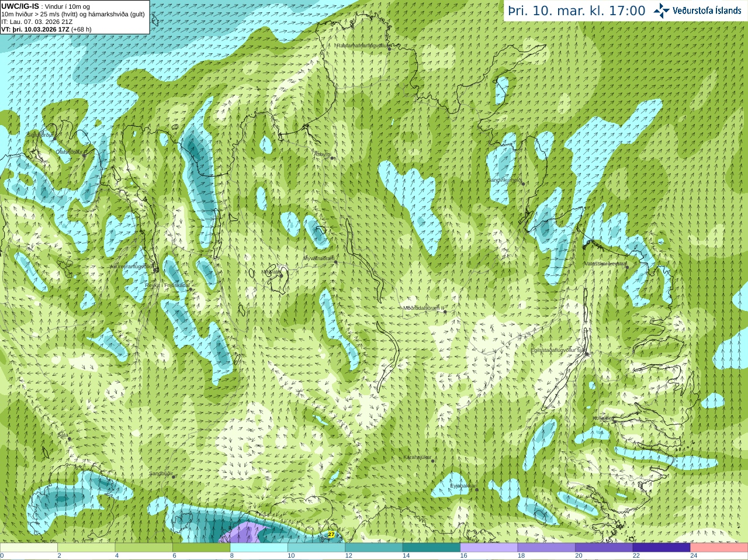Viewport: 748px width, 560px height.
Task: Click the 20–22 m/s legend swatch
Action: pyautogui.click(x=604, y=548)
